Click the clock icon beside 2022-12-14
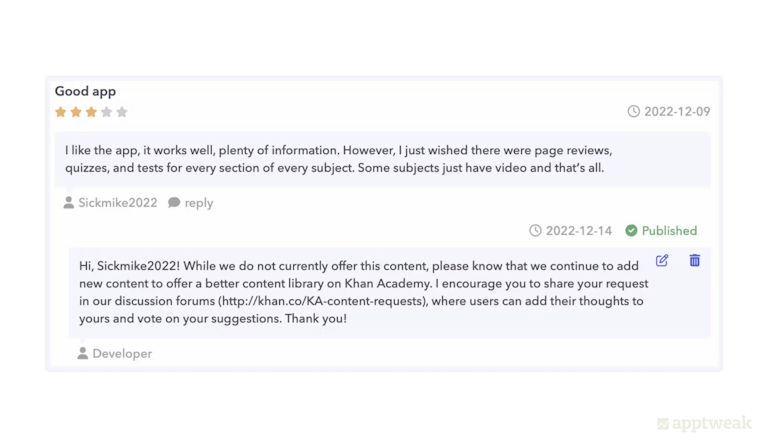Screen dimensions: 768x448 (535, 230)
